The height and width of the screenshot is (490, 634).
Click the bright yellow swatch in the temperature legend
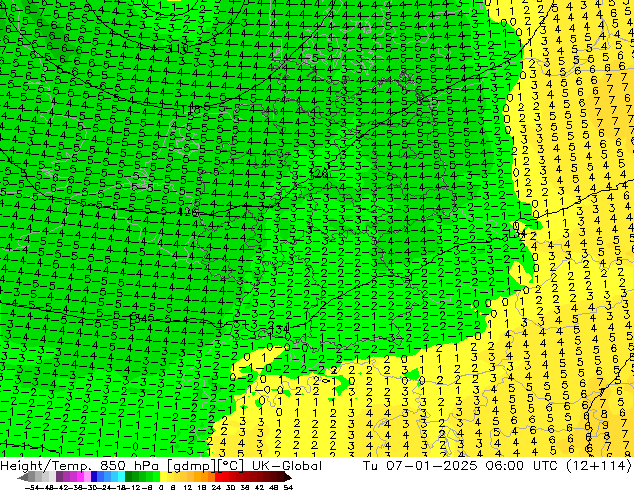[x=163, y=478]
